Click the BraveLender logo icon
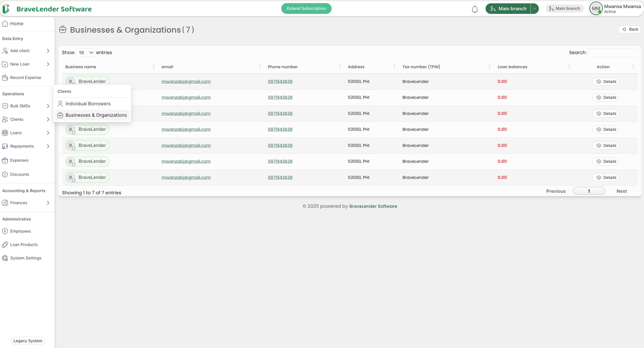Viewport: 644px width, 348px height. pyautogui.click(x=6, y=9)
